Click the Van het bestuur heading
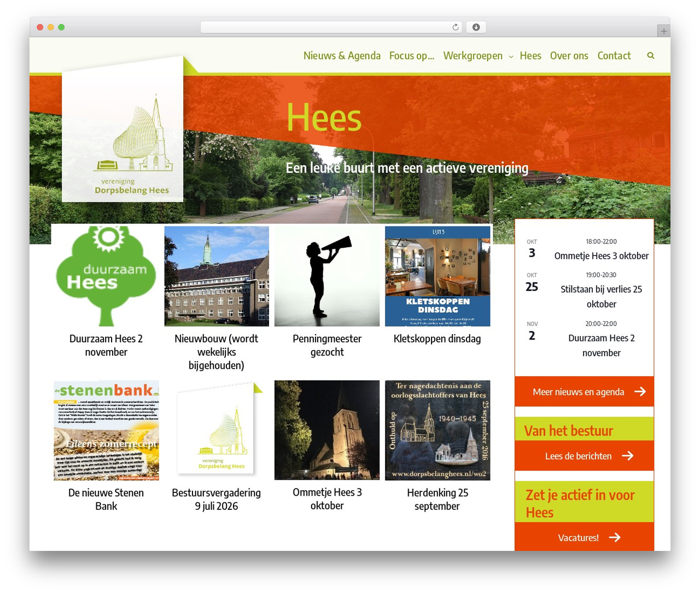 click(568, 431)
